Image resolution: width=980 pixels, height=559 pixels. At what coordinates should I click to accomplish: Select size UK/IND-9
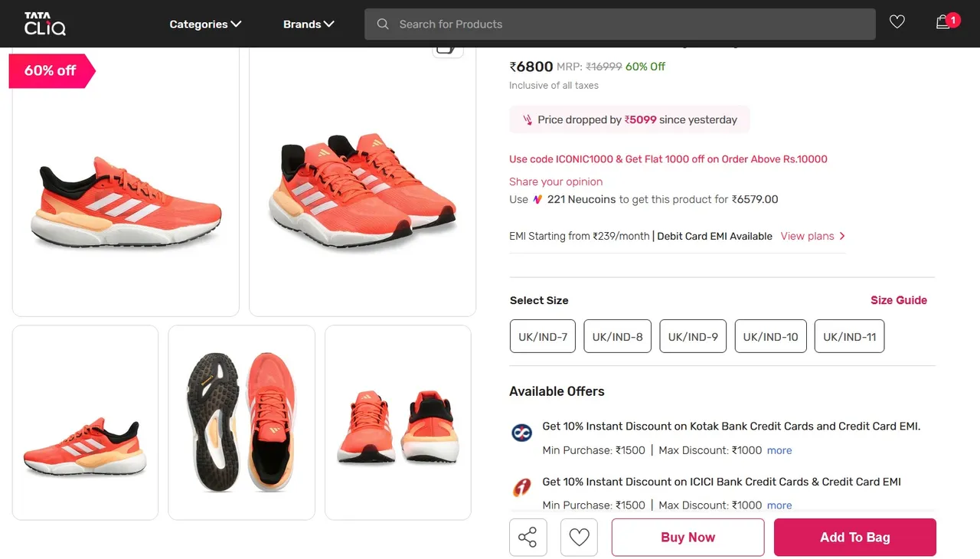693,336
